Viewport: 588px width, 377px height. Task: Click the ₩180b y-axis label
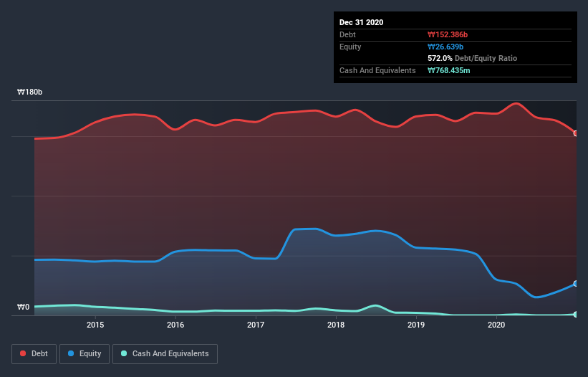tap(29, 92)
